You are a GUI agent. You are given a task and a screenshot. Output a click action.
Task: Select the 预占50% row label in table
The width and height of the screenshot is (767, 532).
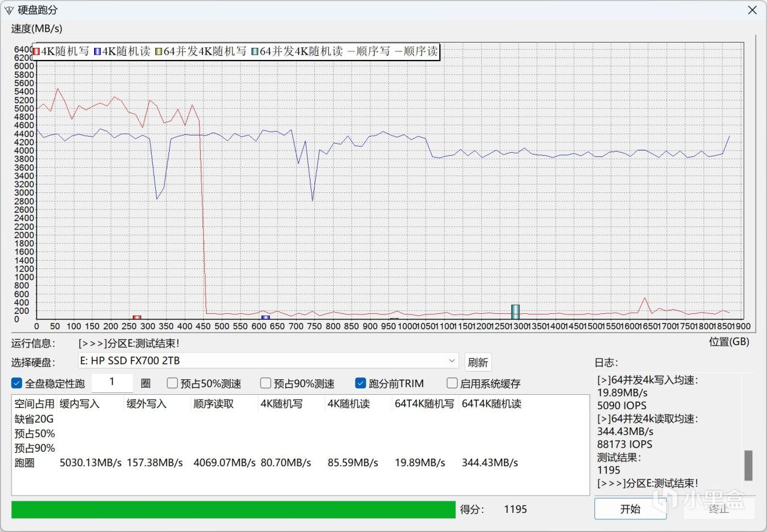[x=35, y=433]
